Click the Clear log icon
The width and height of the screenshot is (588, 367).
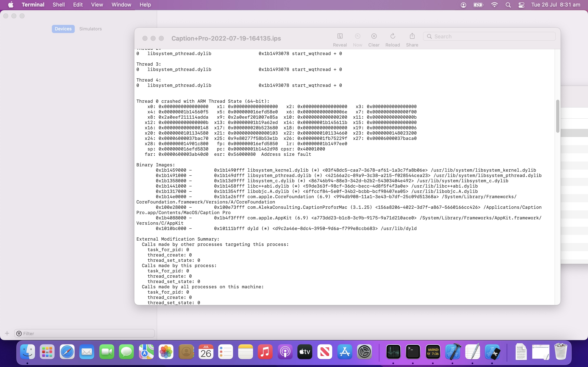(374, 36)
